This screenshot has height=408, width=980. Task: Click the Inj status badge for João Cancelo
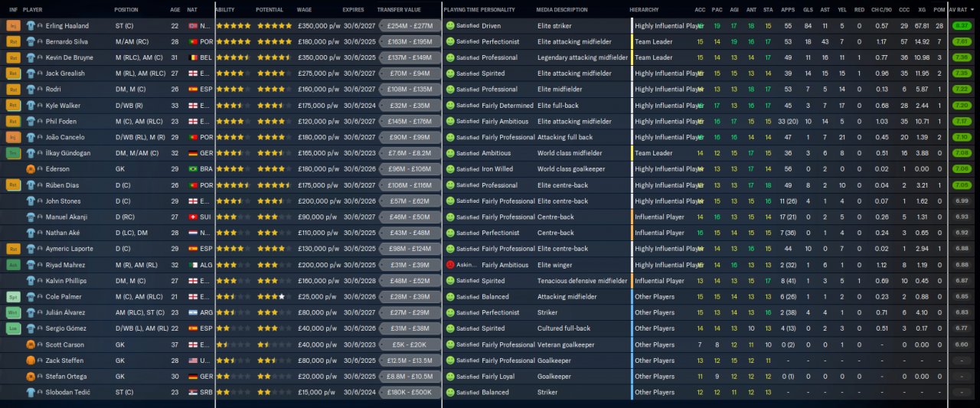pos(14,137)
